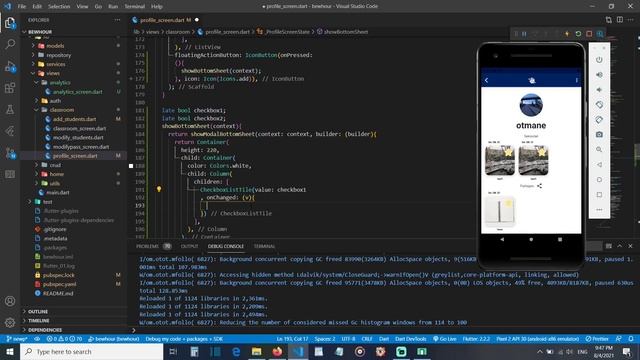Open the Dart DevTools widget inspector icon
The width and height of the screenshot is (640, 360).
[x=600, y=34]
